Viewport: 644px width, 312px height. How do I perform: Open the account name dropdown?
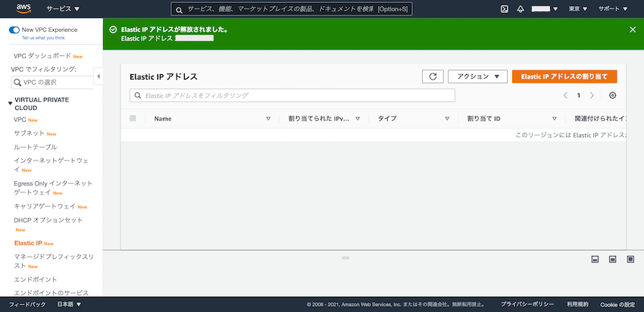tap(545, 8)
